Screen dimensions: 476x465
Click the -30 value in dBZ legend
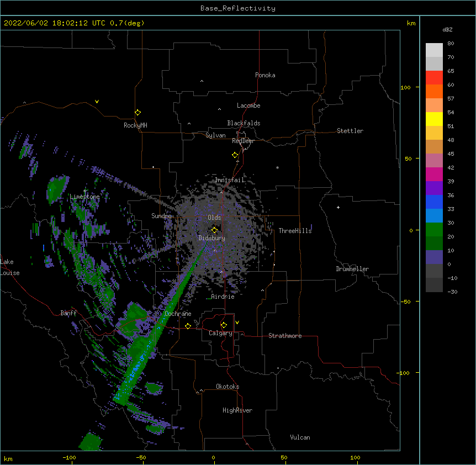pos(452,292)
